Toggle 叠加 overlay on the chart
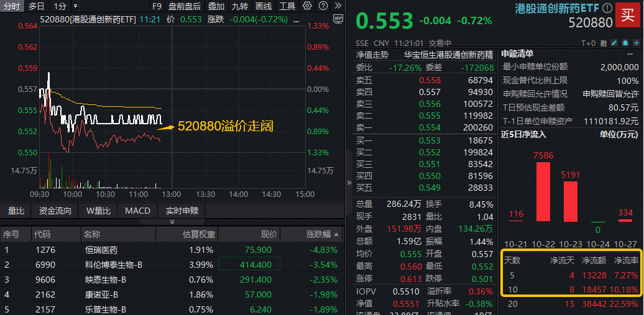 point(216,6)
